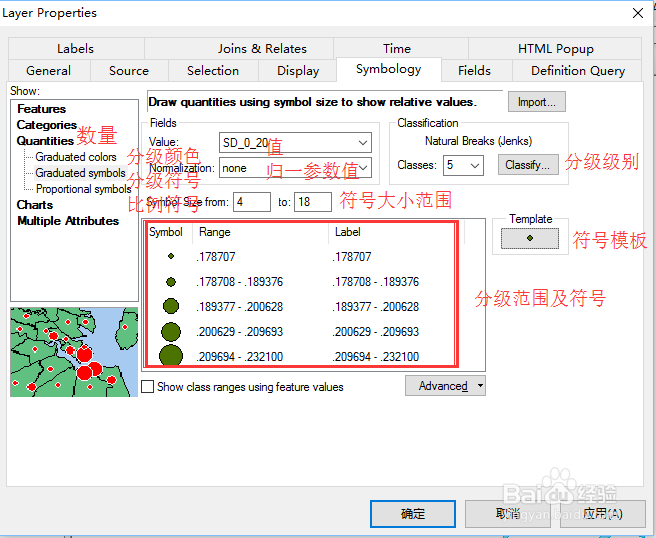
Task: Select range value .178707
Action: click(216, 256)
